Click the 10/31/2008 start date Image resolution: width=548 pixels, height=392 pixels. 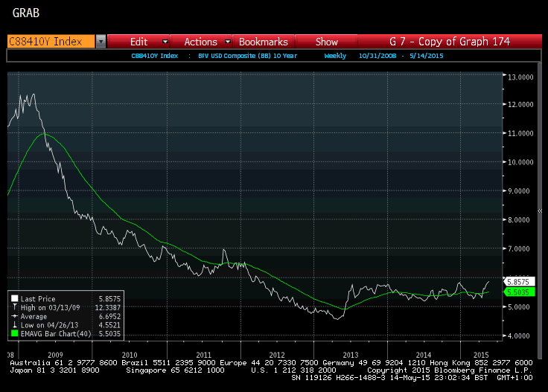click(377, 56)
